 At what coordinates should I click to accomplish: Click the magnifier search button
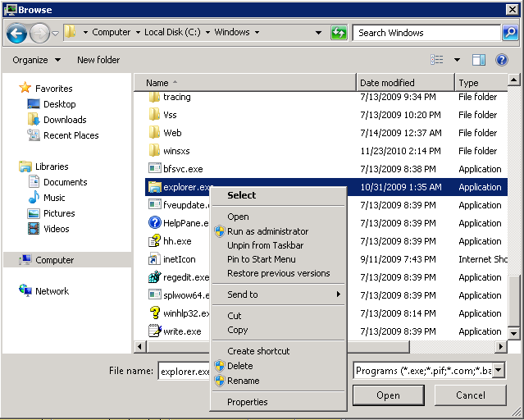(510, 33)
